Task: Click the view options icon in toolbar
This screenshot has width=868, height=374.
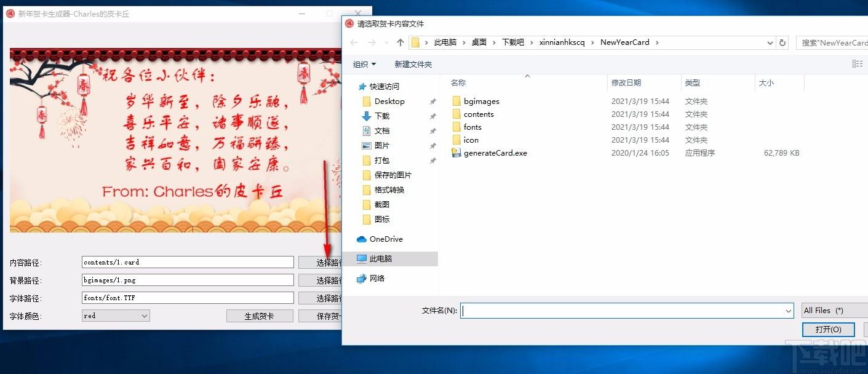Action: 857,64
